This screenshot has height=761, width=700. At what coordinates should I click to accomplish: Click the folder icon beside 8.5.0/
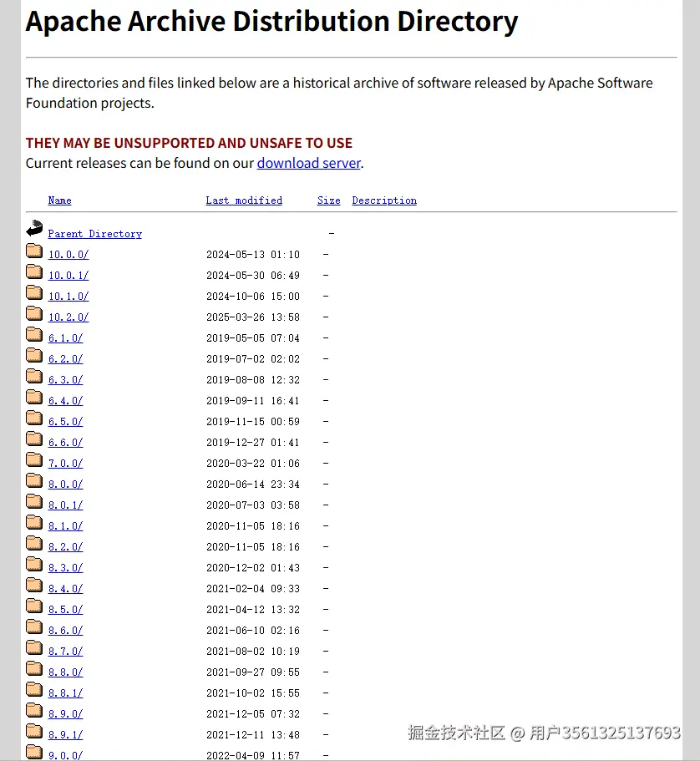(34, 606)
